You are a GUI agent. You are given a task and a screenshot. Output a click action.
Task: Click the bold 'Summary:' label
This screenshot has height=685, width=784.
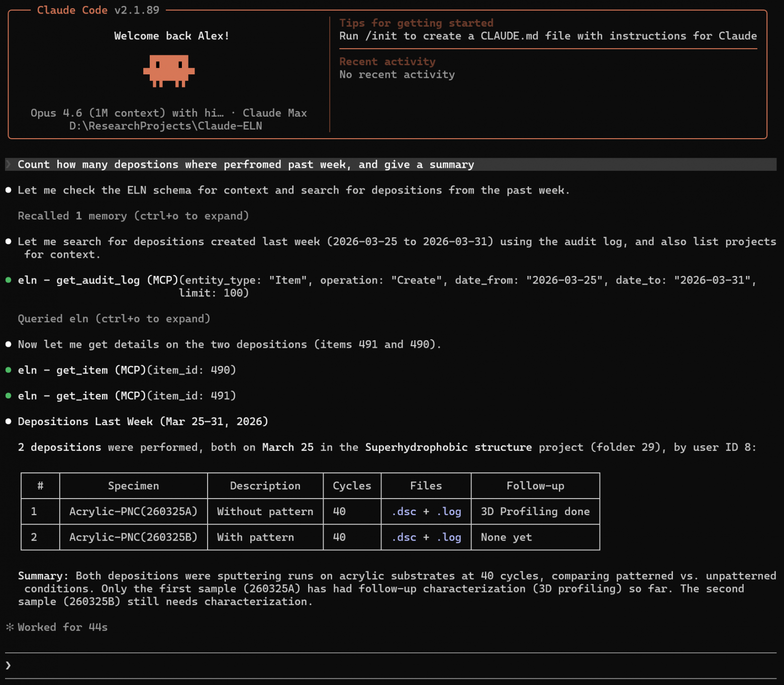pyautogui.click(x=43, y=575)
